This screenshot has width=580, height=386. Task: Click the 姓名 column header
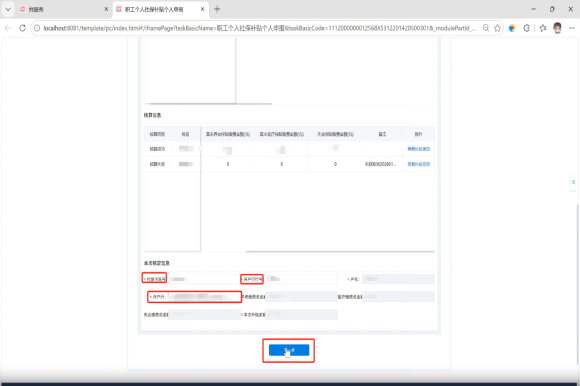tap(185, 134)
